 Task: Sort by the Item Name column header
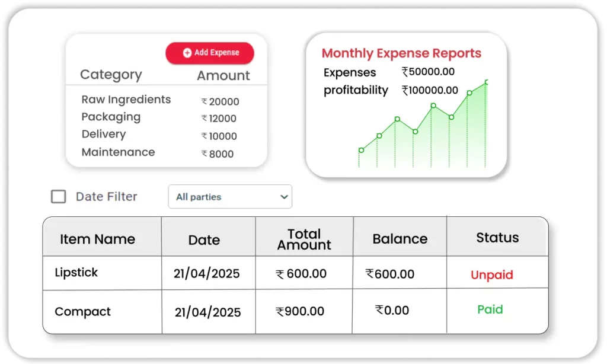(x=97, y=240)
